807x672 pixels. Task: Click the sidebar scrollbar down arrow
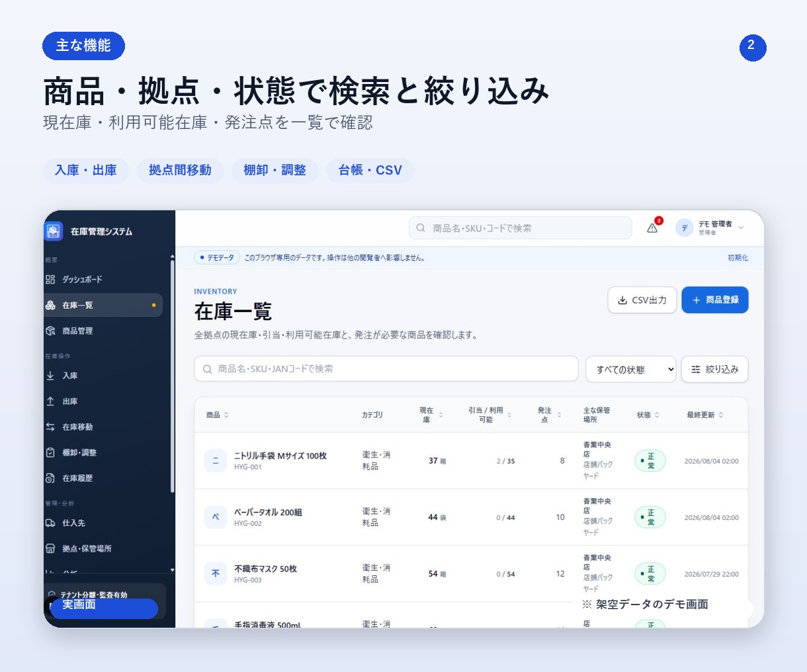173,570
